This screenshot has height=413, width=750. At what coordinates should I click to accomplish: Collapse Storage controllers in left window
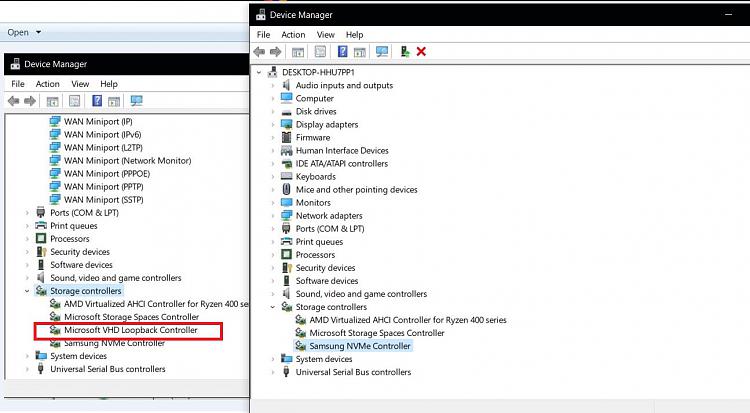27,291
